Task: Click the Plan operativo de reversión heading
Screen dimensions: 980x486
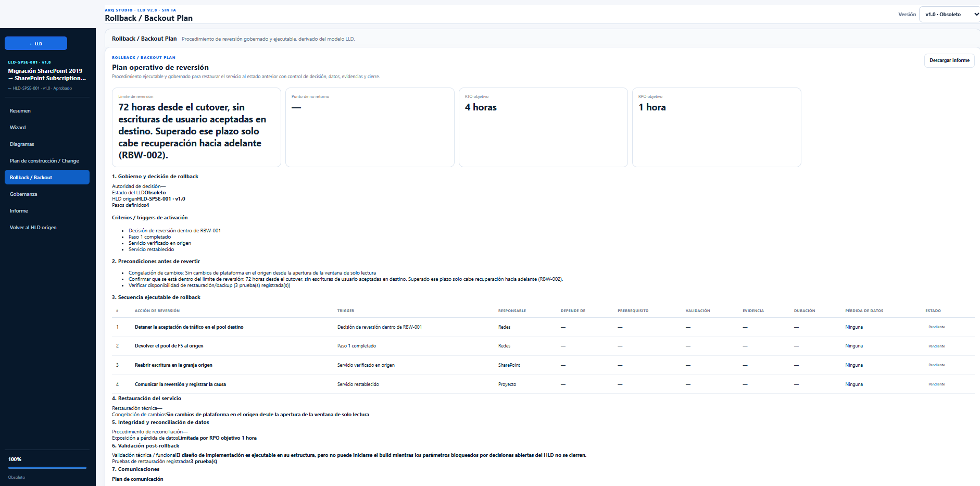Action: click(160, 67)
